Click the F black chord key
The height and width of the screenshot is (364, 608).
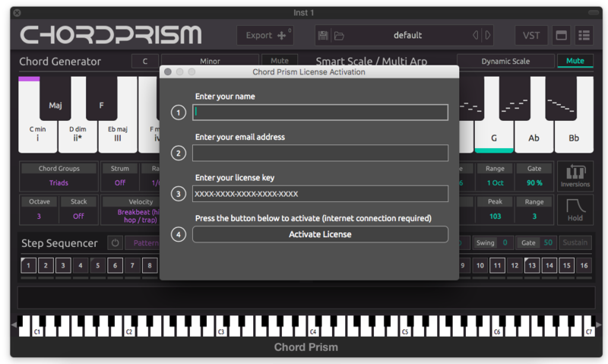pyautogui.click(x=101, y=100)
